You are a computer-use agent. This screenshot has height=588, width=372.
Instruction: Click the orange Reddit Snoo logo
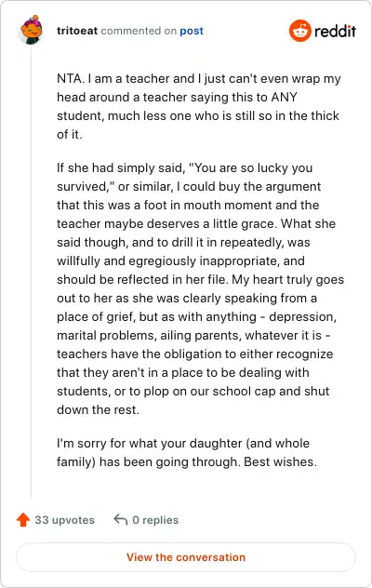coord(300,31)
